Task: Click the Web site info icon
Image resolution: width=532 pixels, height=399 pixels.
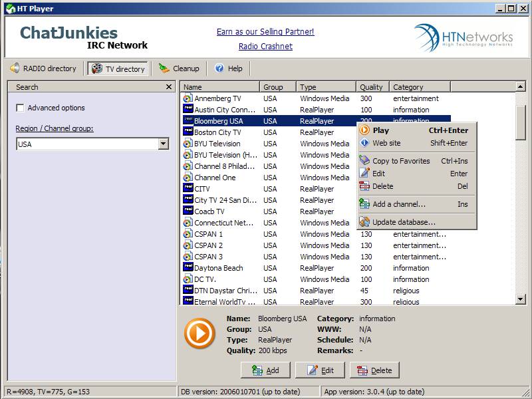Action: tap(364, 143)
